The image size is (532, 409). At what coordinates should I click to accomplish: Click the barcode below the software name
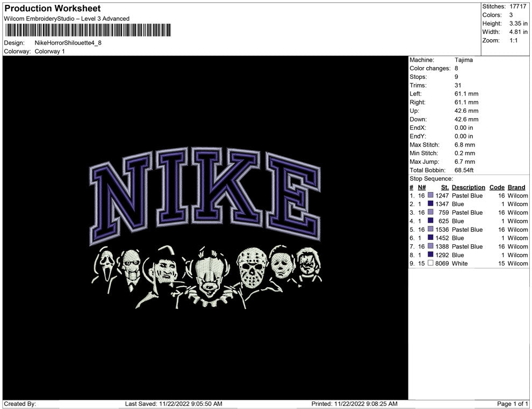point(88,30)
